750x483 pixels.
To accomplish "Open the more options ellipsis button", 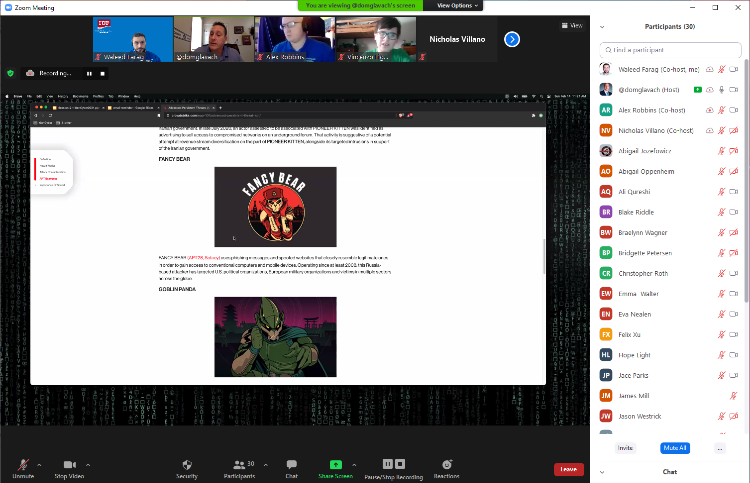I will coord(720,449).
